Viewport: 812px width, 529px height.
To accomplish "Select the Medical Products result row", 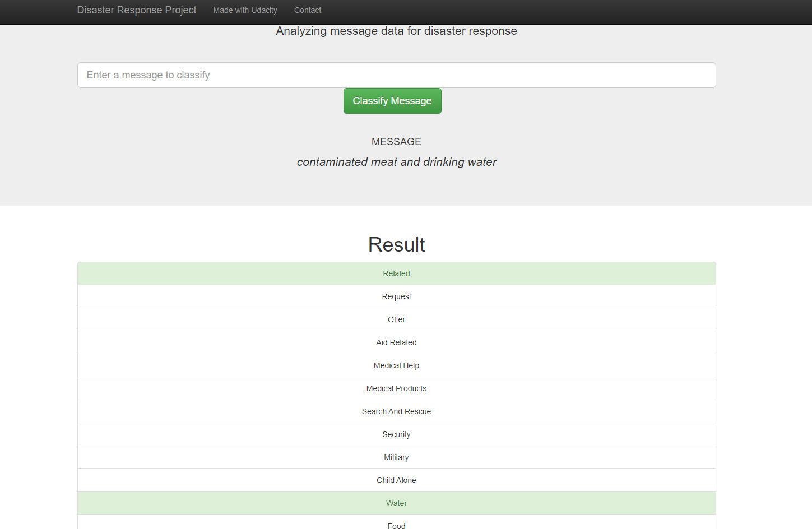I will tap(396, 388).
